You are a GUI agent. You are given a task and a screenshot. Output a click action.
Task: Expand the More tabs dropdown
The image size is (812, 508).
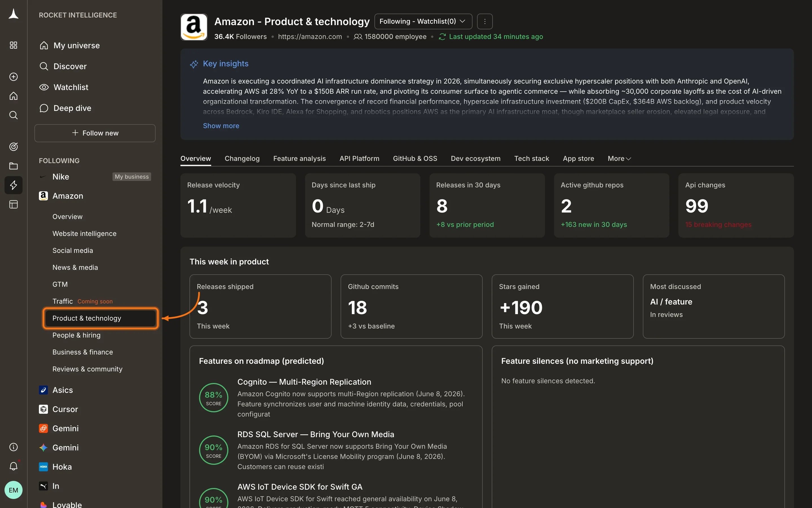[619, 159]
